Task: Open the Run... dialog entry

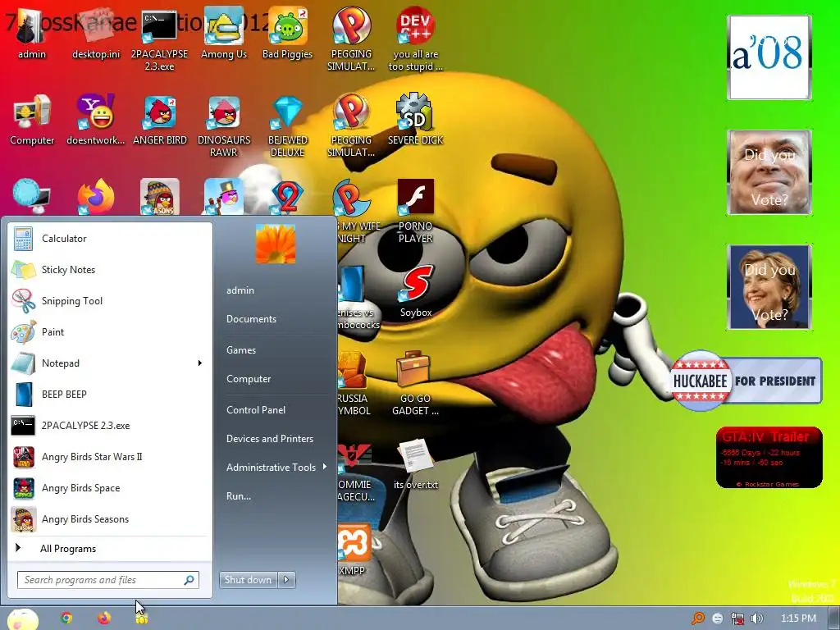Action: tap(239, 496)
